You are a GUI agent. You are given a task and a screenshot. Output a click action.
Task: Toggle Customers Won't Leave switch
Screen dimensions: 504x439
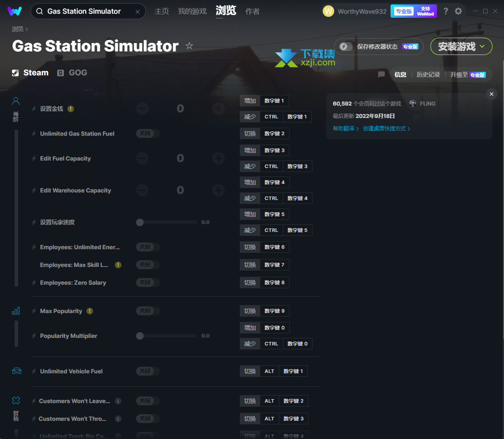coord(148,401)
